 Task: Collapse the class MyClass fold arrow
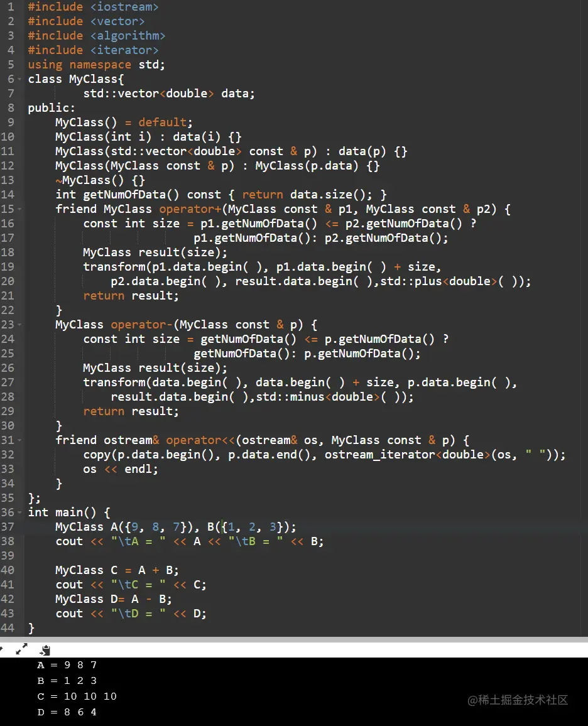click(19, 79)
